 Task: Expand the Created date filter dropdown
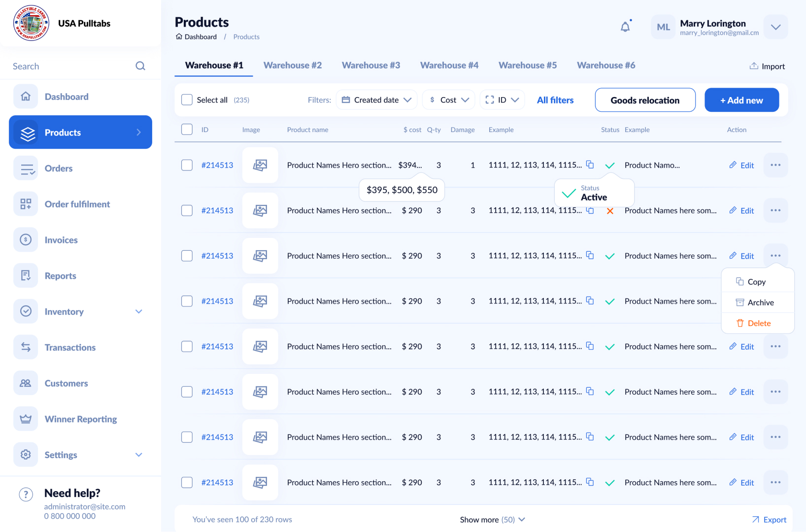376,100
